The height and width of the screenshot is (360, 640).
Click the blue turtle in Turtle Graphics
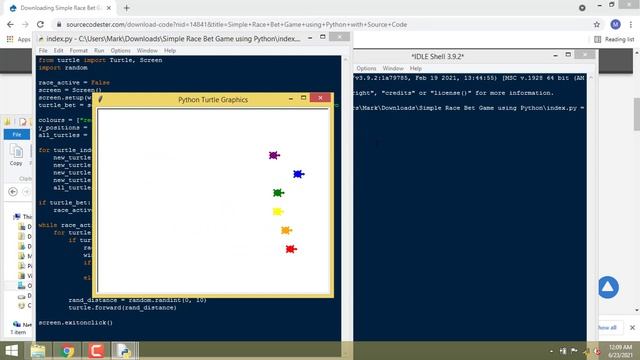tap(298, 174)
